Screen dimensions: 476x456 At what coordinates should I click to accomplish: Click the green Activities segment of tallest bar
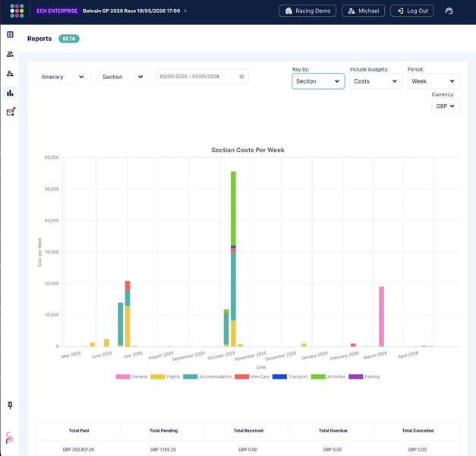[233, 208]
